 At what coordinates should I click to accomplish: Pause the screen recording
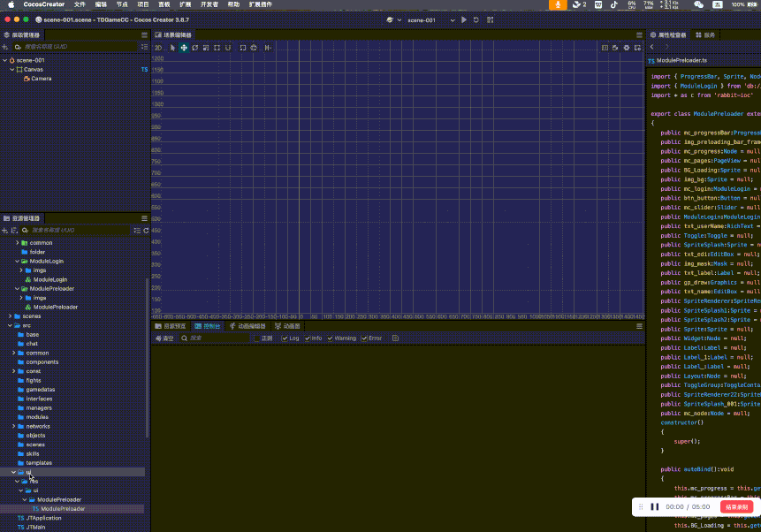[x=655, y=506]
